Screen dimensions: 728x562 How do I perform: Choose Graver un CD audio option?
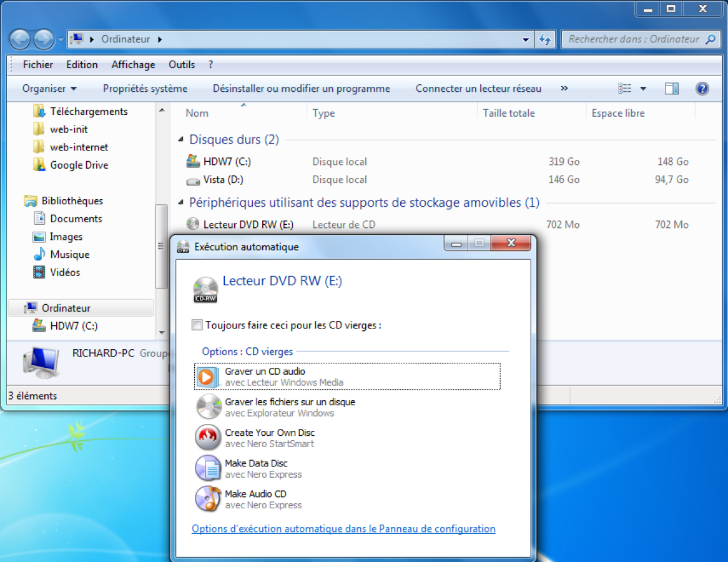347,377
